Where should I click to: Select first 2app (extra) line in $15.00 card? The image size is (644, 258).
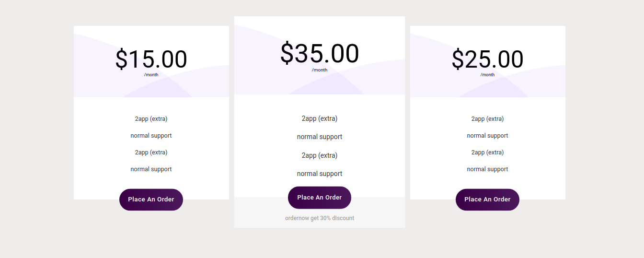coord(151,119)
